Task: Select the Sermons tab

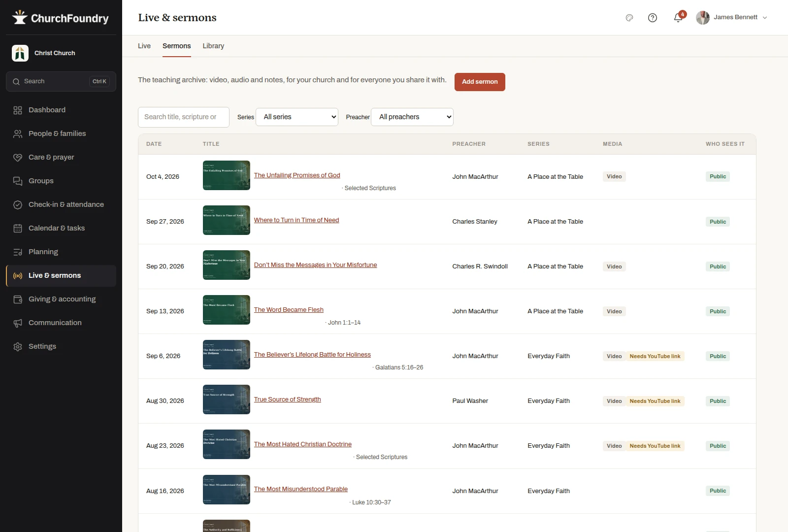Action: pyautogui.click(x=177, y=46)
